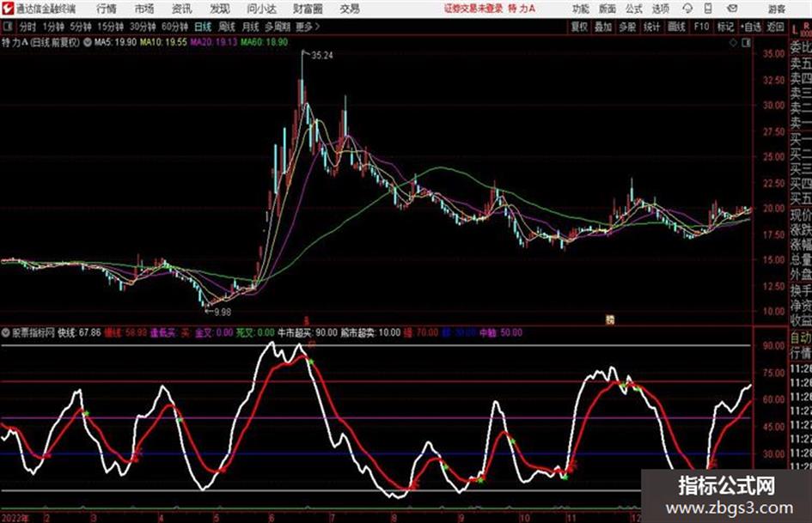This screenshot has width=812, height=523.
Task: Open the 公式 menu
Action: [634, 9]
